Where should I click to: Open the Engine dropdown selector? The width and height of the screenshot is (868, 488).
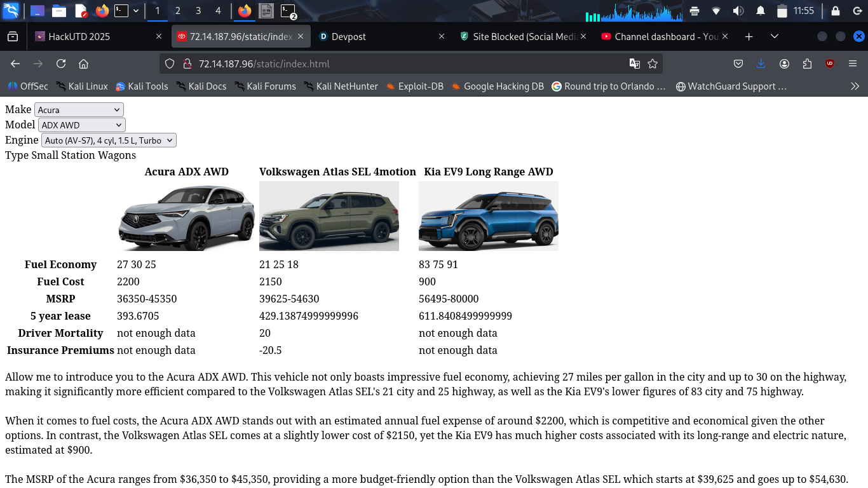pos(109,140)
